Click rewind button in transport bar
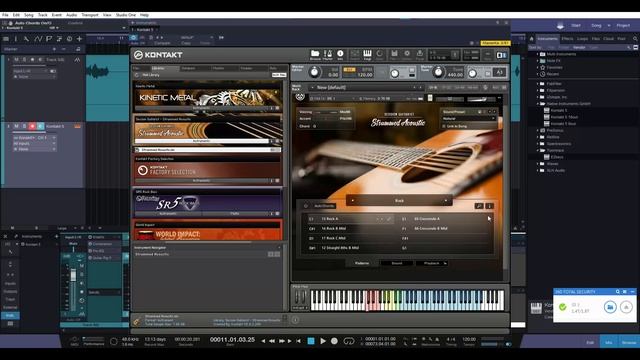The height and width of the screenshot is (360, 640). click(x=272, y=341)
